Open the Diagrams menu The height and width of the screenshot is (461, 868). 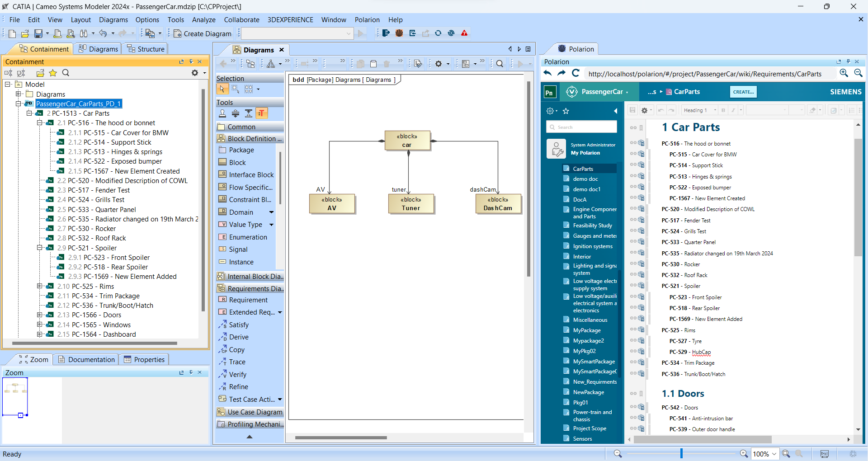click(x=113, y=19)
